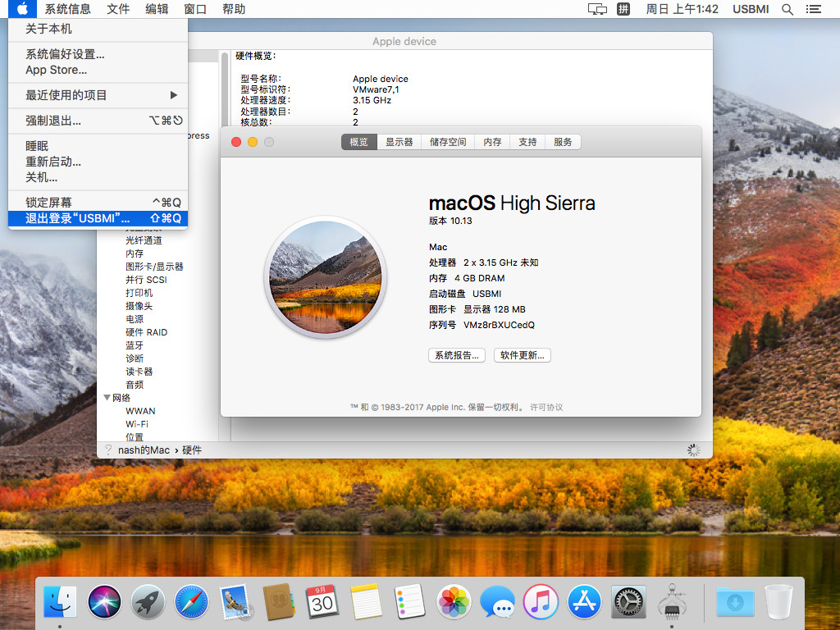
Task: Select WWAN under 网络
Action: (140, 411)
